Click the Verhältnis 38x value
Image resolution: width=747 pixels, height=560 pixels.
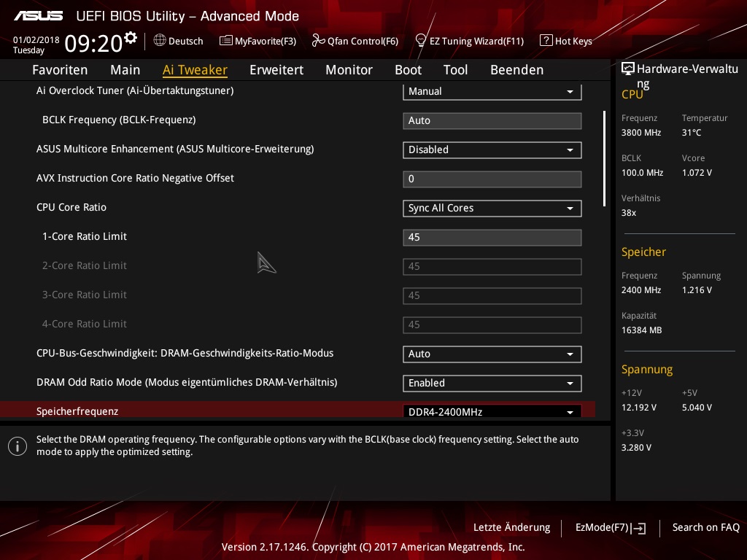pos(629,213)
